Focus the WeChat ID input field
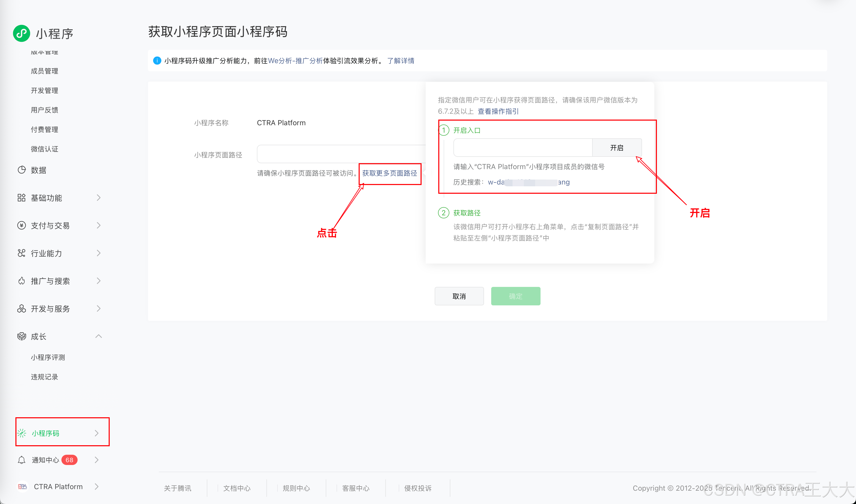This screenshot has height=504, width=856. pyautogui.click(x=523, y=148)
